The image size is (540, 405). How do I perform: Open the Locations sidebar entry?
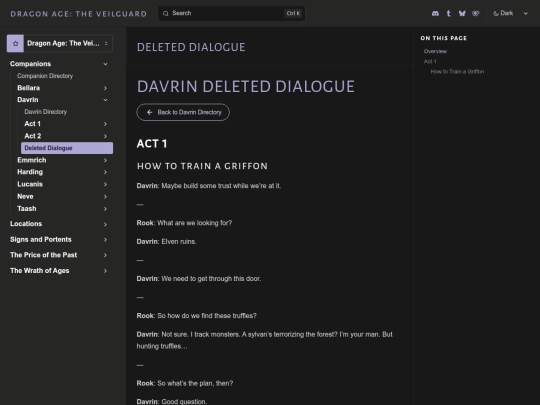pos(26,224)
